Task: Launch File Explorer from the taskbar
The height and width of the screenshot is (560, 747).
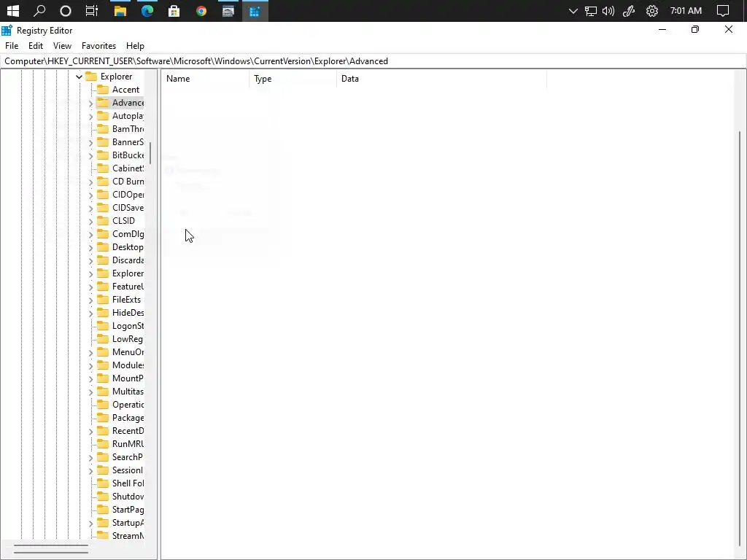Action: [120, 10]
